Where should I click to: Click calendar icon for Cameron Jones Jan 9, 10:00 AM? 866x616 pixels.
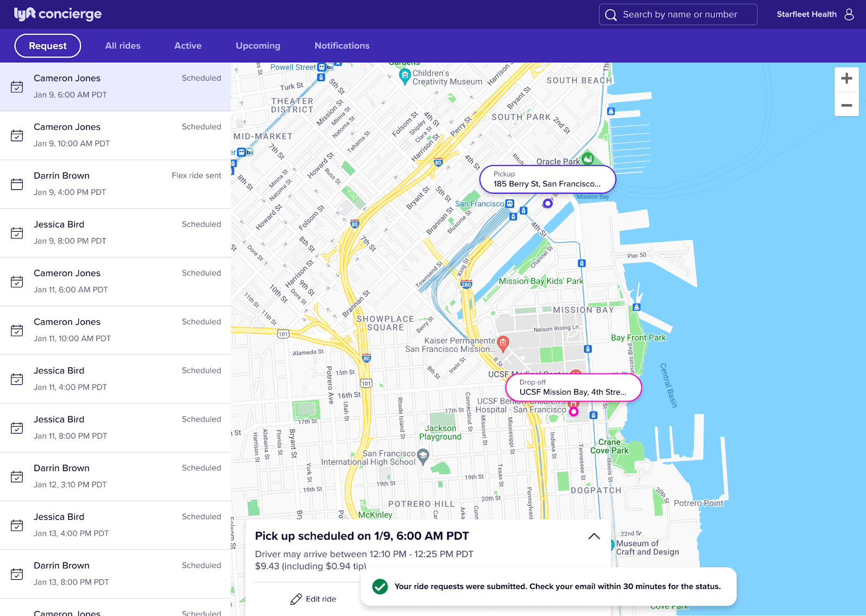(17, 135)
